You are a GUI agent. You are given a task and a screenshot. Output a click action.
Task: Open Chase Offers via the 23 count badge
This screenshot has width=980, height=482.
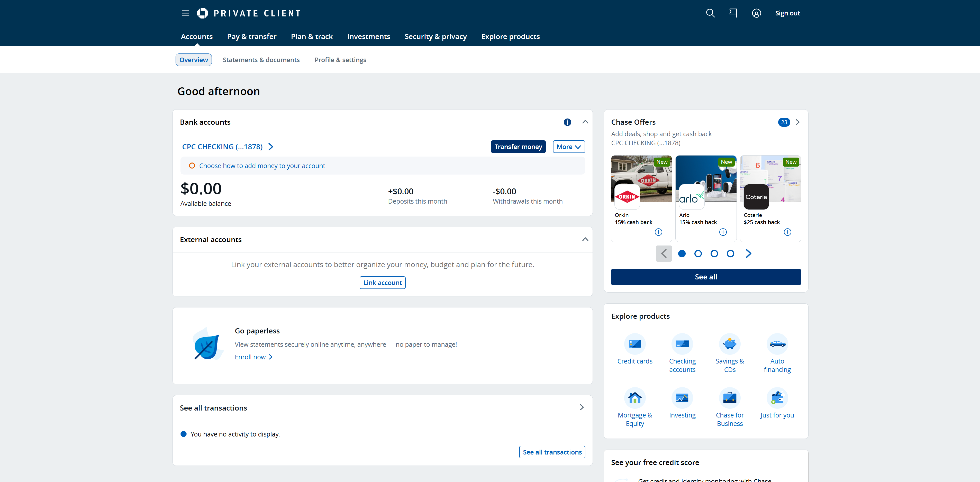(784, 122)
